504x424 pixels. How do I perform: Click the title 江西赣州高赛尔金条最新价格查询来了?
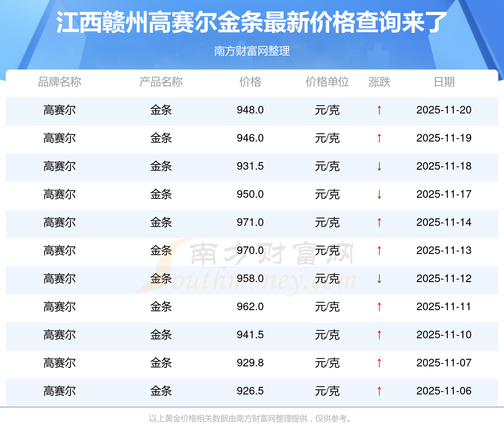pyautogui.click(x=252, y=22)
